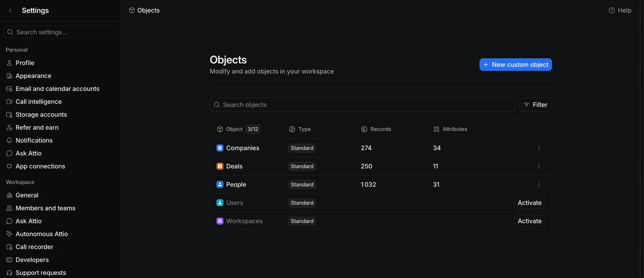Image resolution: width=644 pixels, height=278 pixels.
Task: Open the three-dot menu for Deals
Action: [539, 166]
